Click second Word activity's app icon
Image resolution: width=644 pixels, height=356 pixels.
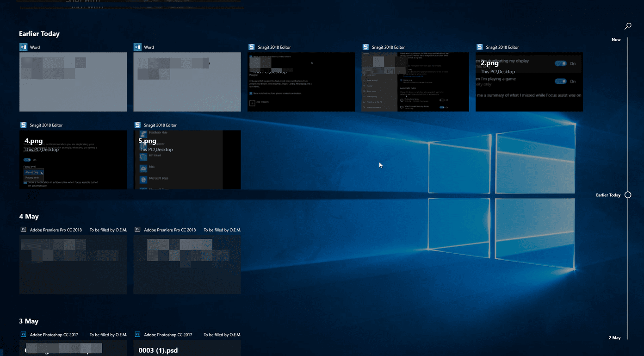[x=137, y=47]
